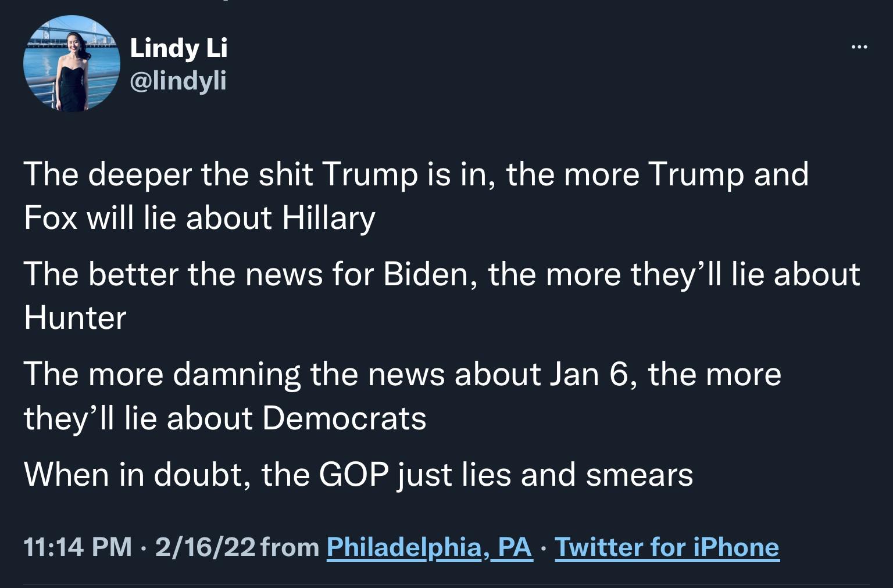Open Lindy Li's profile via her photo
The image size is (893, 588).
(71, 63)
